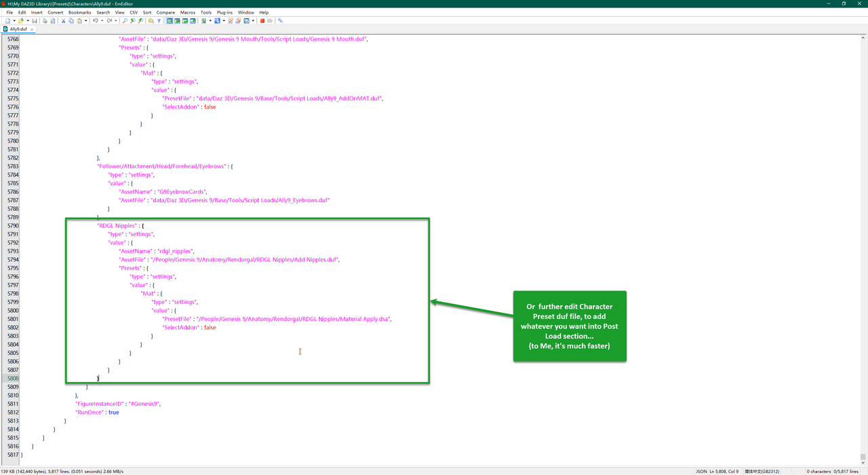The image size is (868, 475).
Task: Click line number 5790 in gutter
Action: tap(12, 225)
